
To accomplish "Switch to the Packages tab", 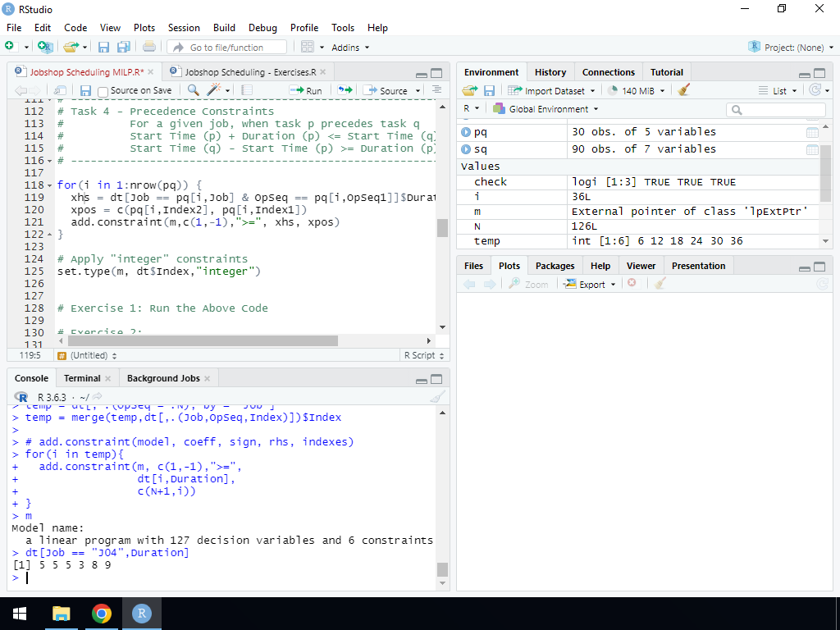I will (x=555, y=266).
